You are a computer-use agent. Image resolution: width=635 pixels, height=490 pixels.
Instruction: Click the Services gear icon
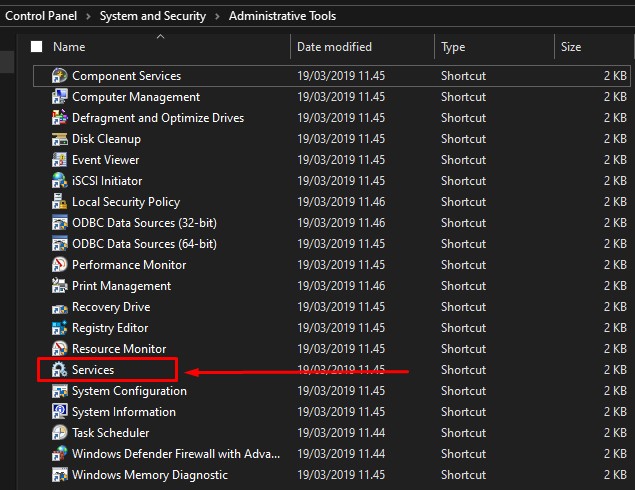pos(60,370)
